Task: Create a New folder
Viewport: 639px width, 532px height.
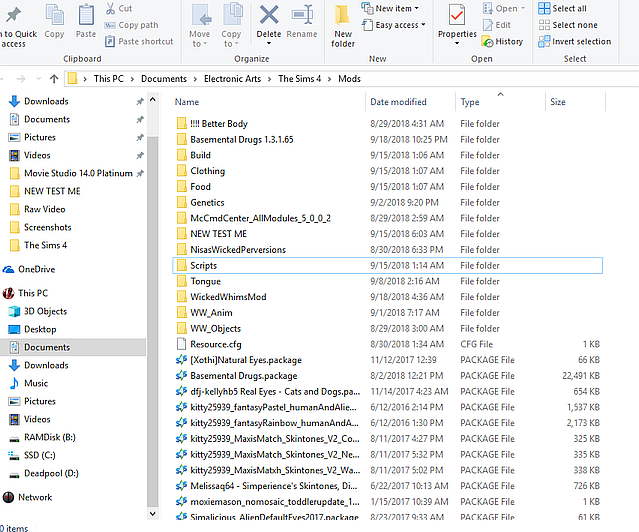Action: [x=343, y=26]
